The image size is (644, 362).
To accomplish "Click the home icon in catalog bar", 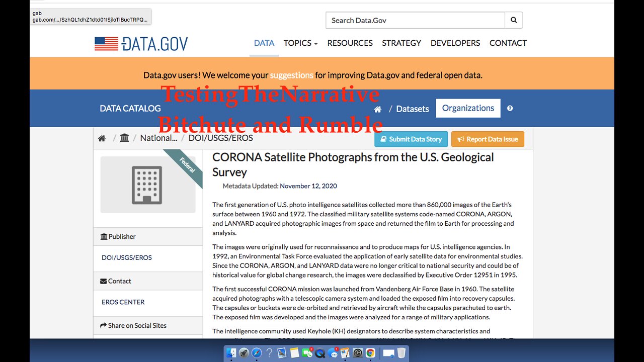I will pyautogui.click(x=378, y=109).
